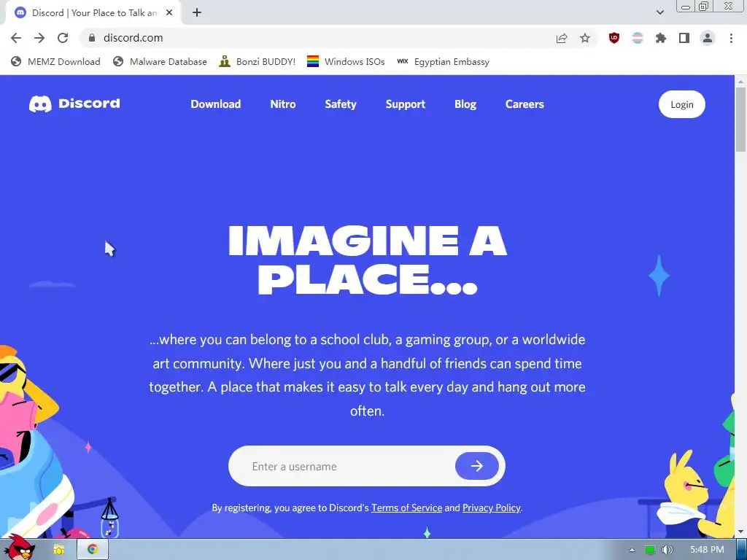Open Egyptian Embassy bookmark
Viewport: 747px width, 560px height.
click(443, 61)
